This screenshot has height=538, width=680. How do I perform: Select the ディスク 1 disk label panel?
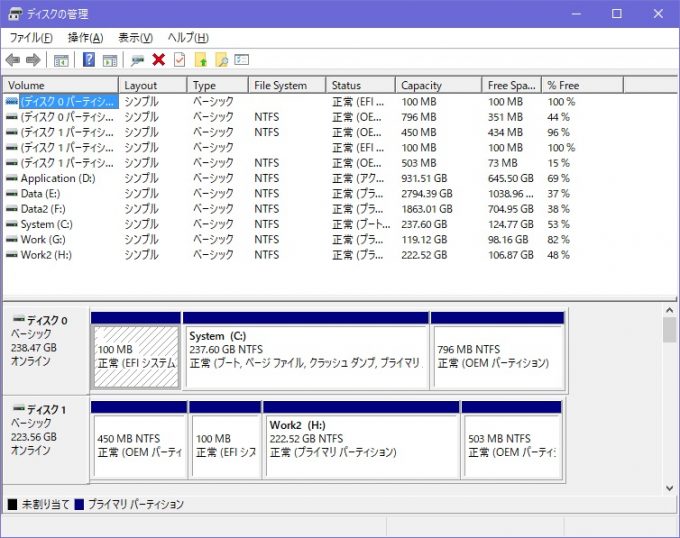46,440
